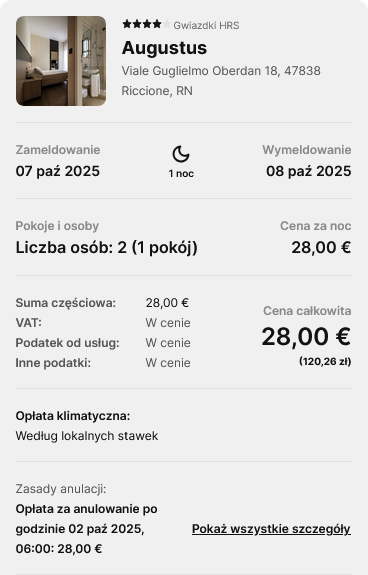368x575 pixels.
Task: Click the converted price (120,26 zł)
Action: pos(325,362)
